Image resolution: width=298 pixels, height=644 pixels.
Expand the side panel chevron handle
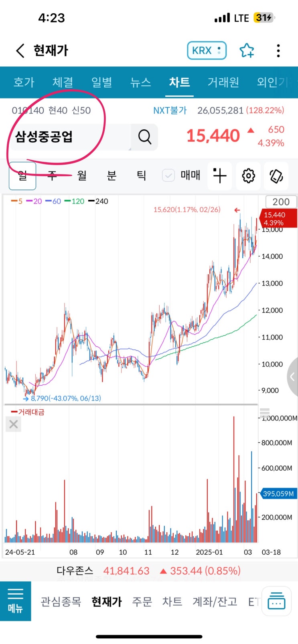(x=293, y=376)
